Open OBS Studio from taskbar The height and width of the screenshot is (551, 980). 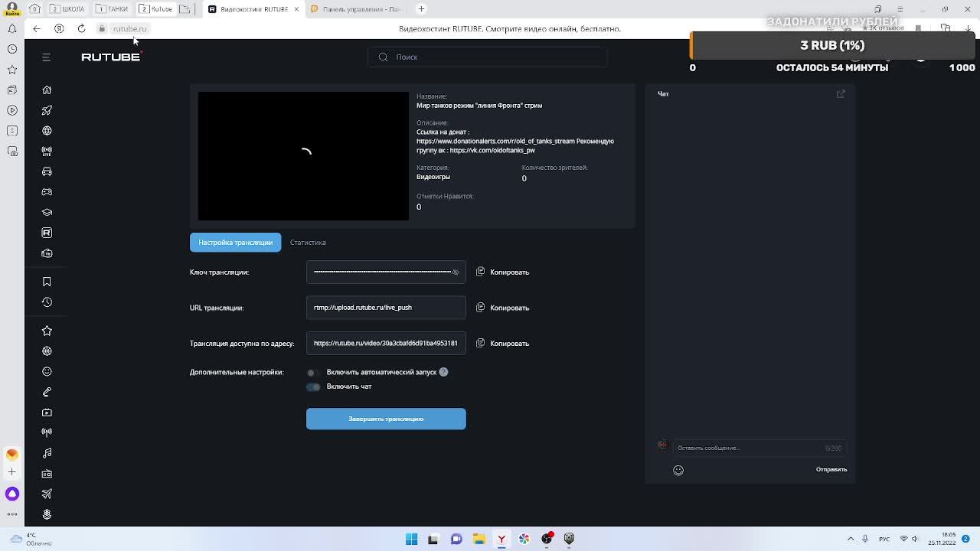tap(547, 539)
